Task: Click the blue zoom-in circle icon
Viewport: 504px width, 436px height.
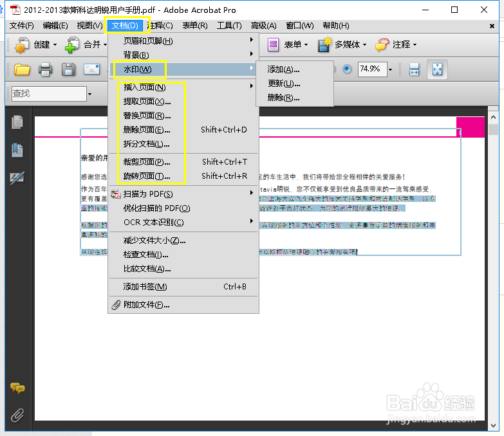Action: [x=347, y=69]
